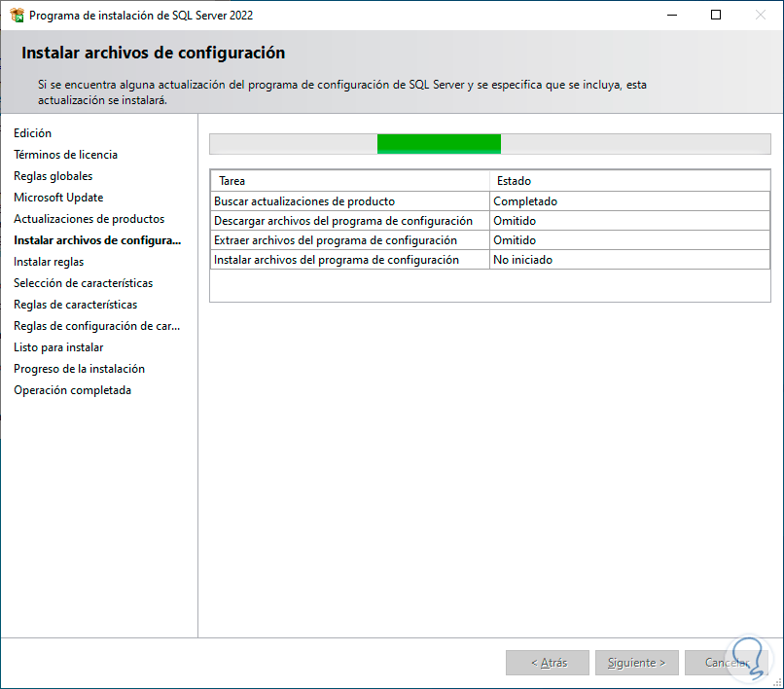This screenshot has height=689, width=784.
Task: Click the heading Instalar archivos de configuración
Action: (153, 53)
